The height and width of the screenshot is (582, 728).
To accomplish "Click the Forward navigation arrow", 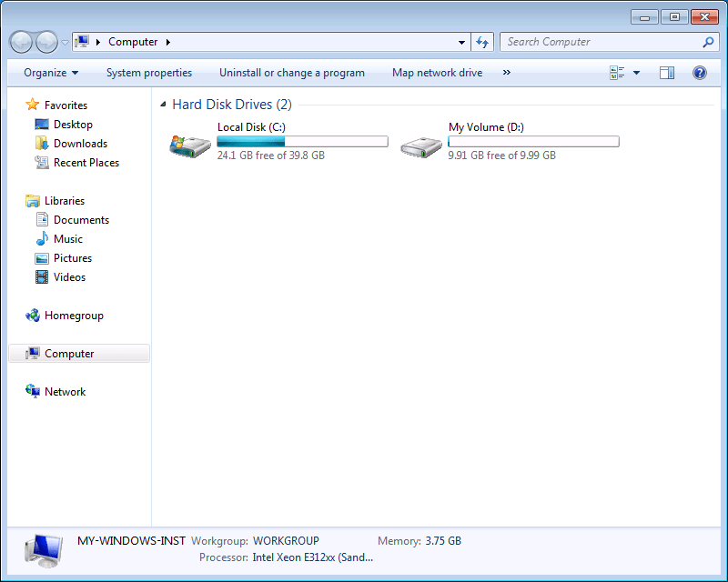I will (46, 42).
